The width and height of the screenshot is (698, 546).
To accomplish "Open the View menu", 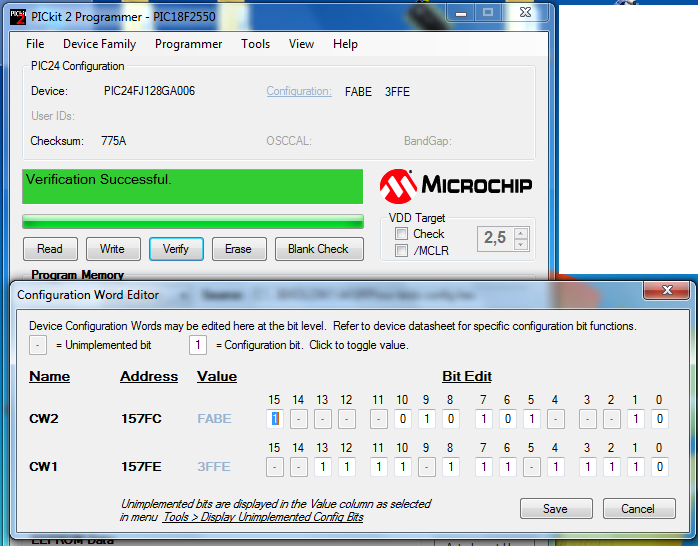I will (x=301, y=44).
